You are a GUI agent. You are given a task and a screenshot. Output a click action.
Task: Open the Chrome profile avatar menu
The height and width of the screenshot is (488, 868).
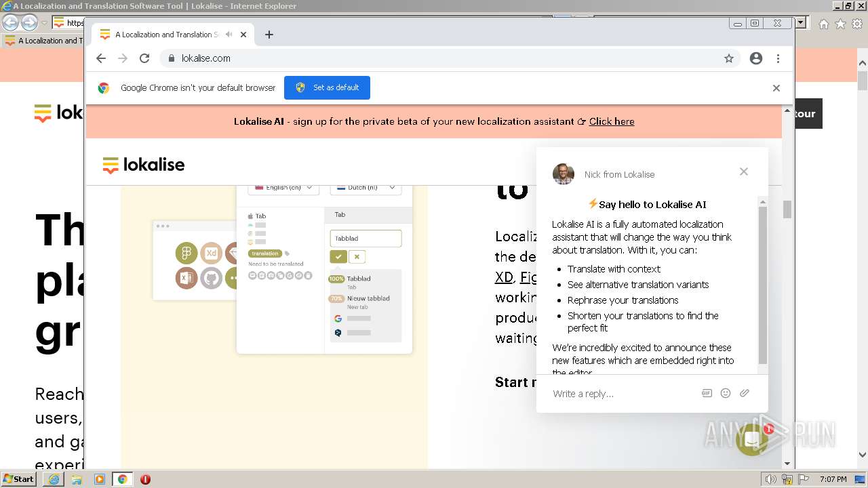pos(756,58)
